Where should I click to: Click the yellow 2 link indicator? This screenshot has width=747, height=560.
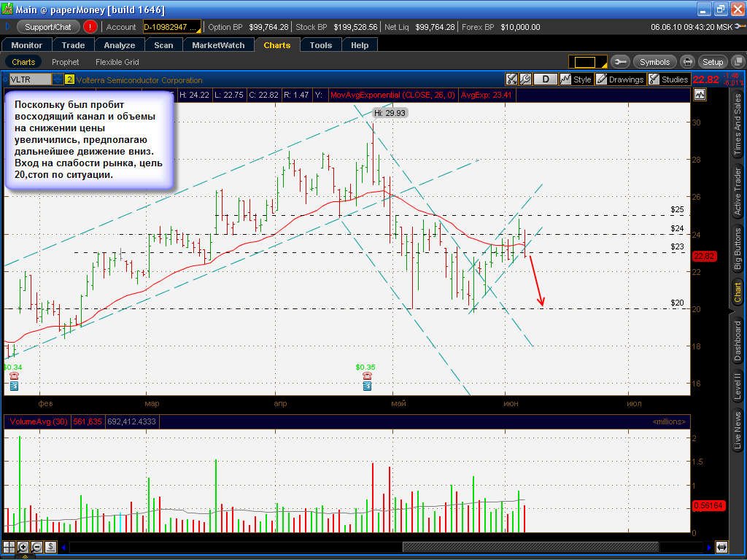point(69,79)
